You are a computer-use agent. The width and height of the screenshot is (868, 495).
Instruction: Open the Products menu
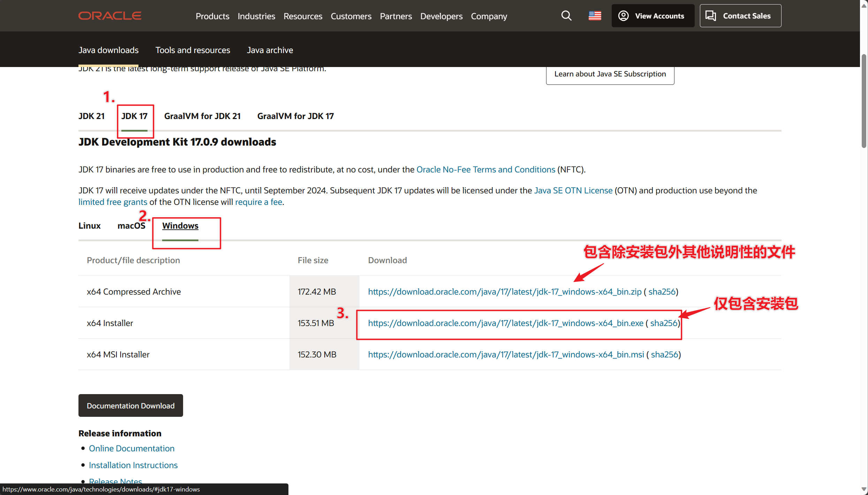tap(212, 16)
